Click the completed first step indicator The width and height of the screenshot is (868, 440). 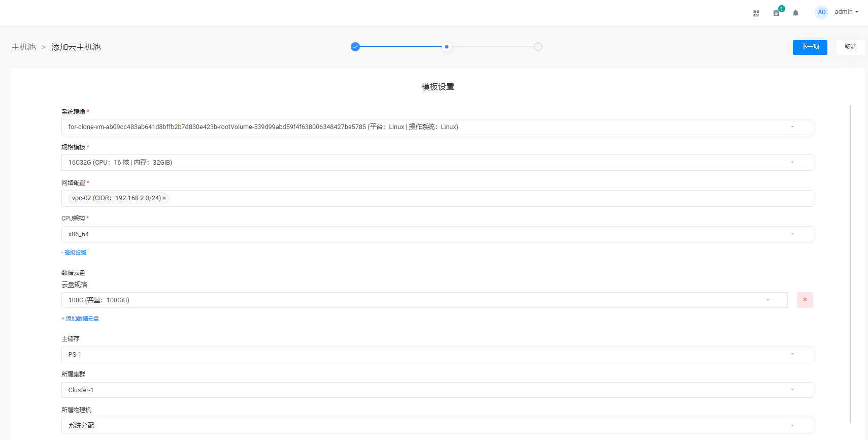coord(355,47)
